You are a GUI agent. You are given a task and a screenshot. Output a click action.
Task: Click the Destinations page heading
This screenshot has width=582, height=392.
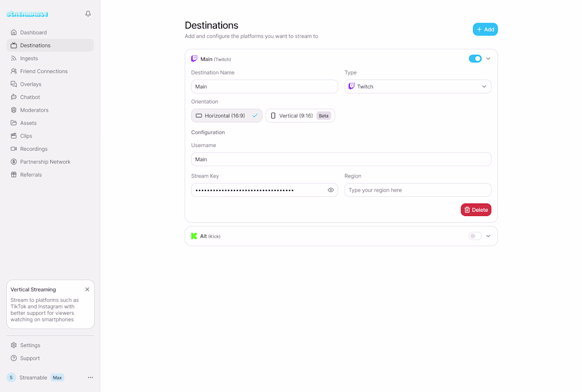tap(212, 25)
